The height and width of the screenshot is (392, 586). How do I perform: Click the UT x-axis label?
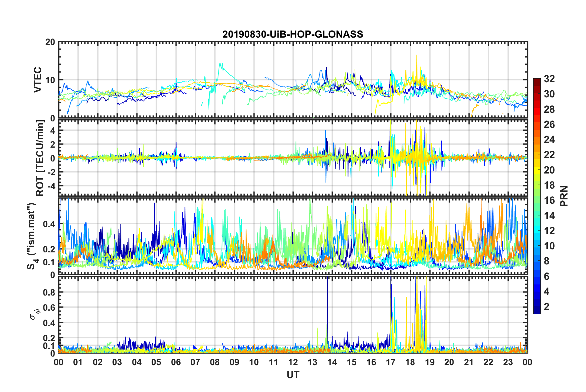tap(293, 375)
